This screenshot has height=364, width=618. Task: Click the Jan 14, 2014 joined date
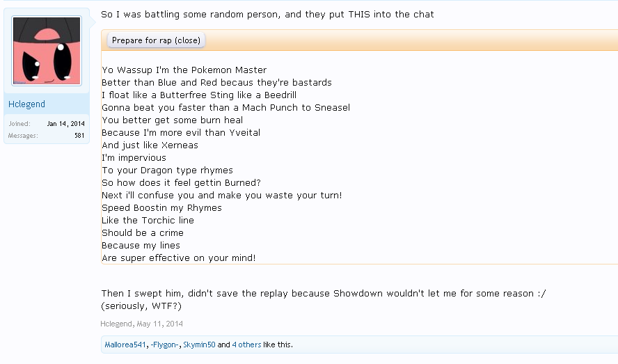point(66,124)
